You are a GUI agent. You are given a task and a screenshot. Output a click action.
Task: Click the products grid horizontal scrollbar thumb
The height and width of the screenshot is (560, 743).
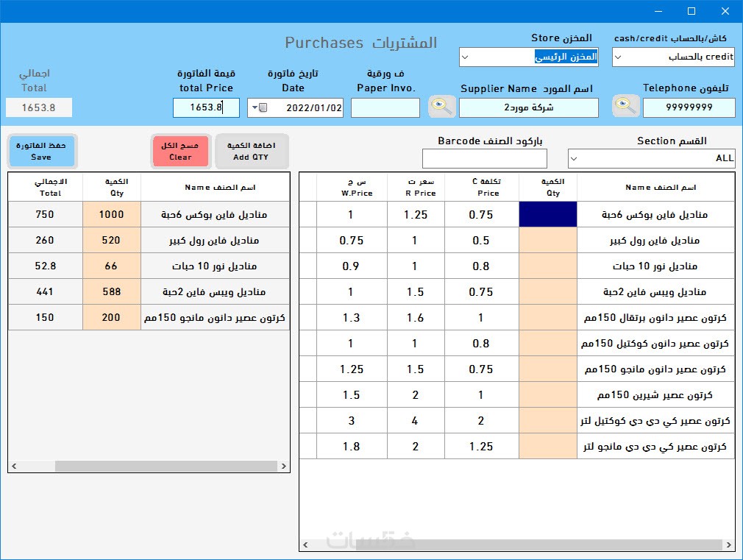coord(540,545)
